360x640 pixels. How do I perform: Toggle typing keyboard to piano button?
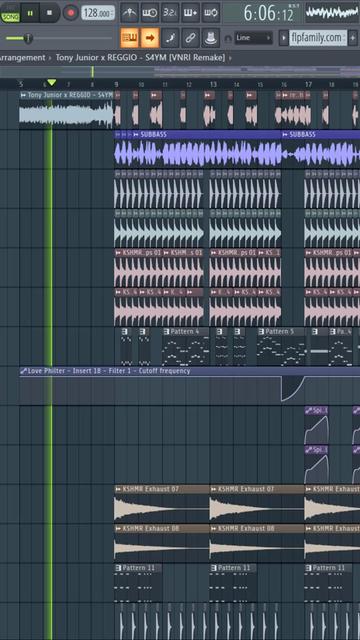tap(129, 38)
